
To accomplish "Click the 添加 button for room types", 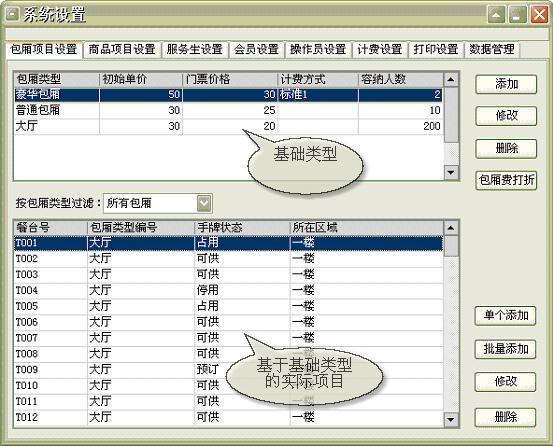I will tap(506, 84).
